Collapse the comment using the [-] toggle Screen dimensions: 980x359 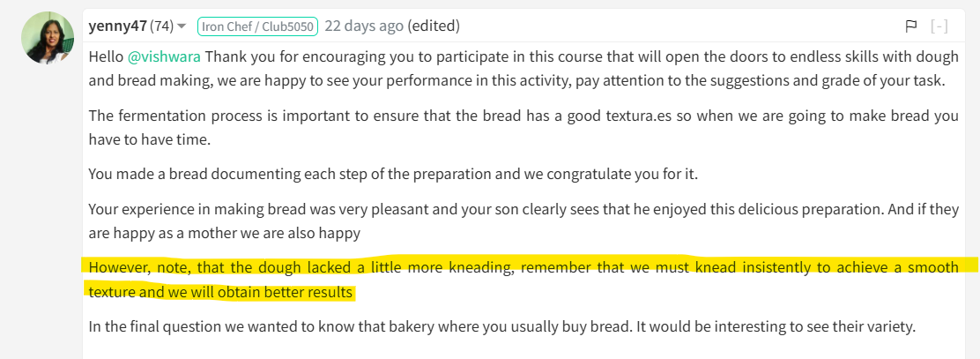939,26
